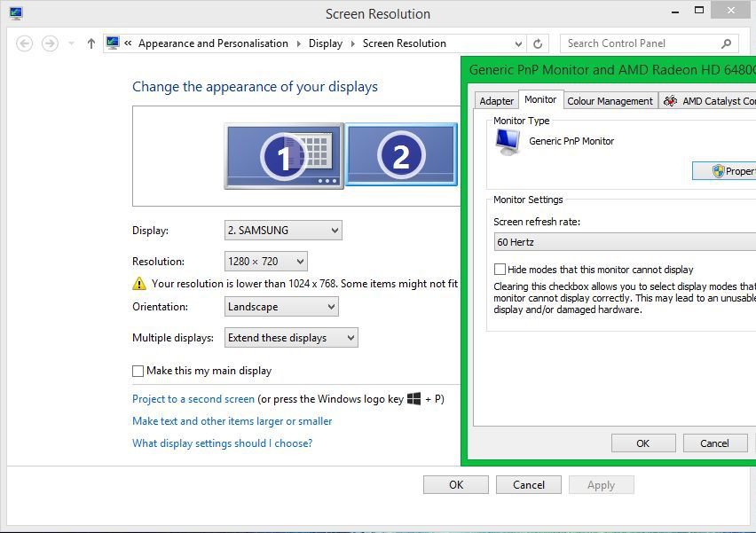Expand the Orientation Landscape dropdown
Image resolution: width=756 pixels, height=533 pixels.
(281, 307)
